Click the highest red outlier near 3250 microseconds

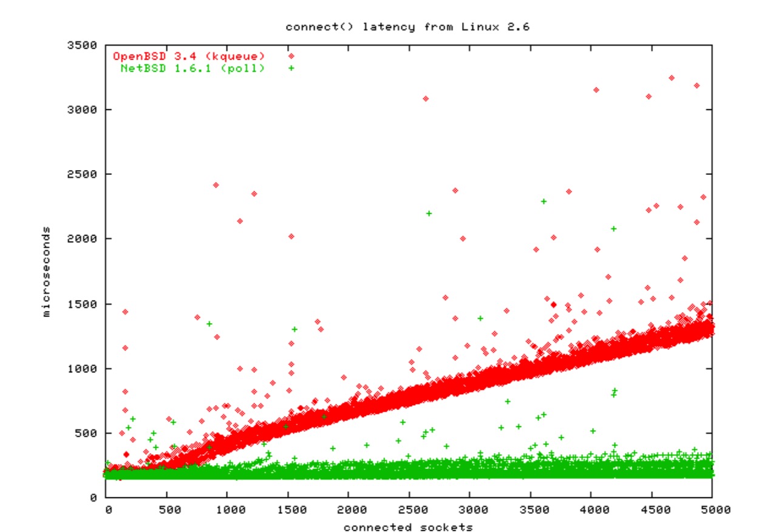click(671, 78)
